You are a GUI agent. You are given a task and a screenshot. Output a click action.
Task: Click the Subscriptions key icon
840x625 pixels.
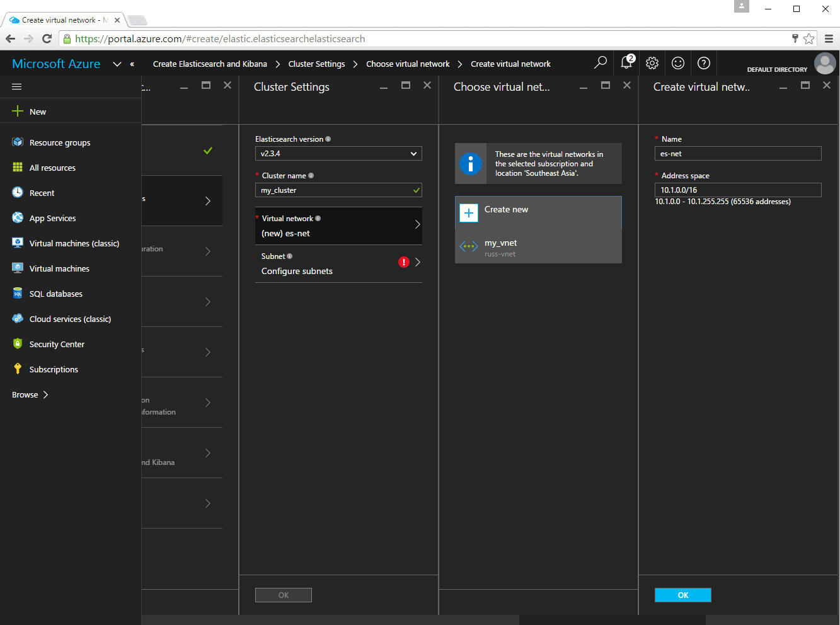tap(18, 369)
